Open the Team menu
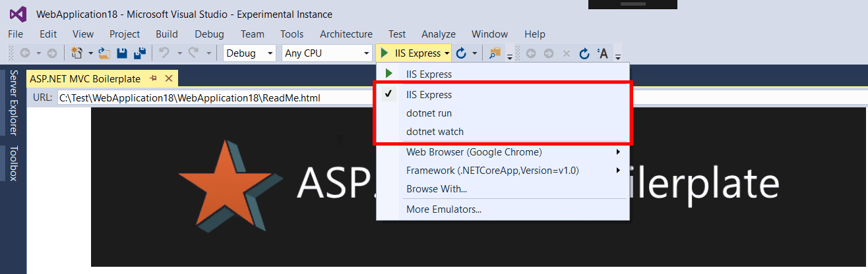Screen dimensions: 868x274 253,34
